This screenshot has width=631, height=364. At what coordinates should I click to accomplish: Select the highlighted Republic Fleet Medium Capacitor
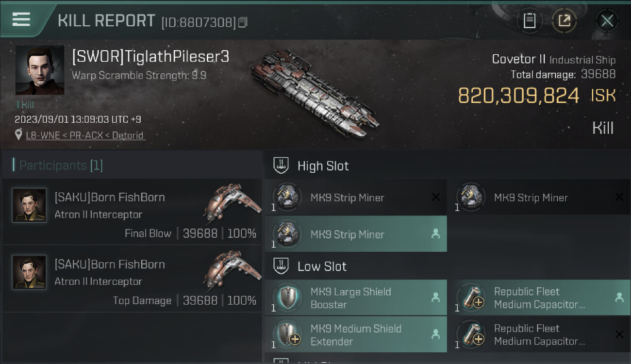coord(539,298)
